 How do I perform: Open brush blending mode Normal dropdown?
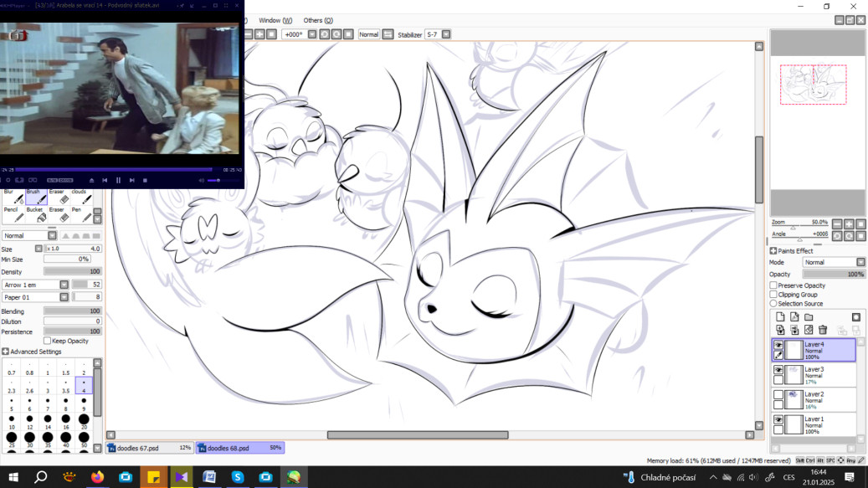pos(30,236)
